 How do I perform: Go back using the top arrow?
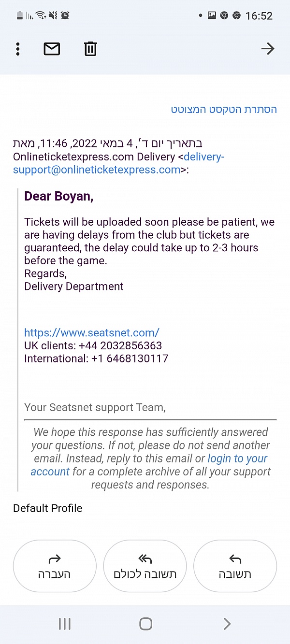click(x=267, y=49)
